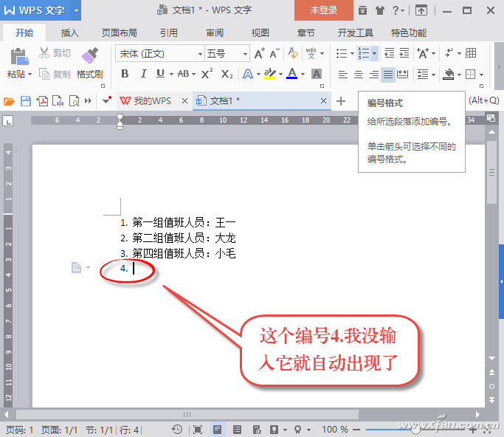Toggle Bold formatting
Screen dimensions: 504x437
pyautogui.click(x=125, y=74)
